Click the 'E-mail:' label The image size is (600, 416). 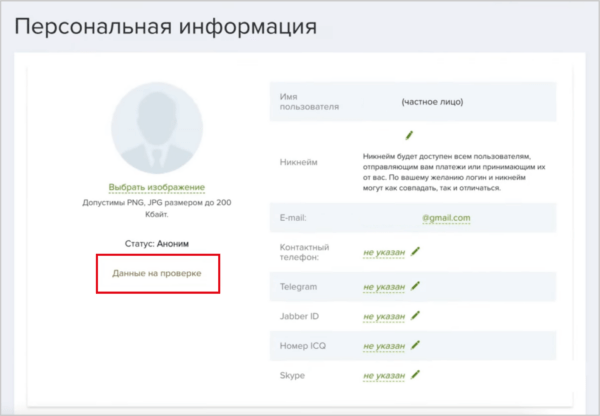pos(293,218)
